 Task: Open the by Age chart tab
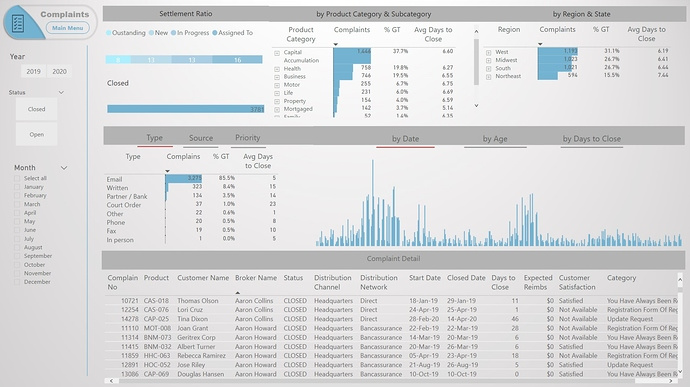coord(495,139)
